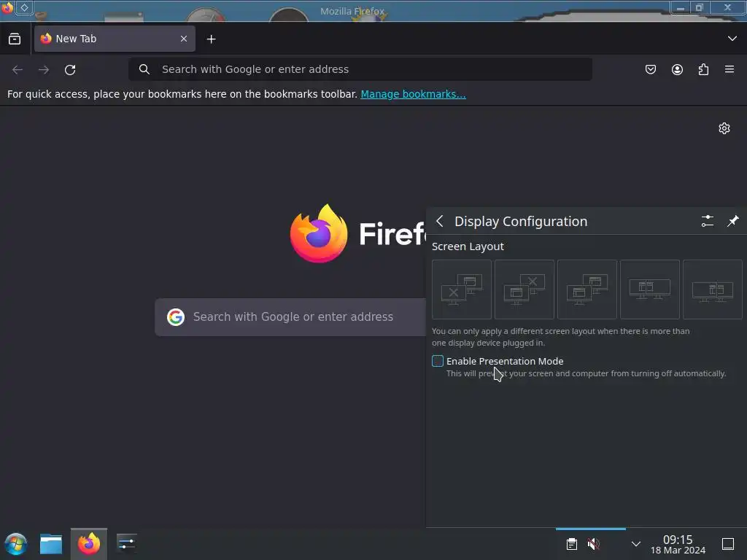Close the New Tab tab

(x=184, y=39)
